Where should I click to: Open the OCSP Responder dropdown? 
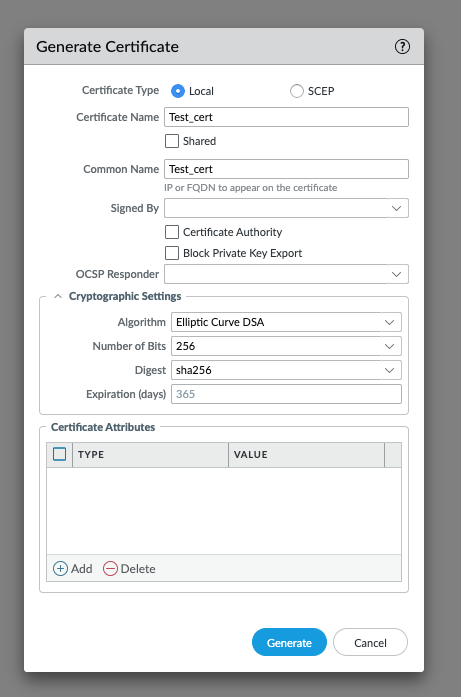286,274
